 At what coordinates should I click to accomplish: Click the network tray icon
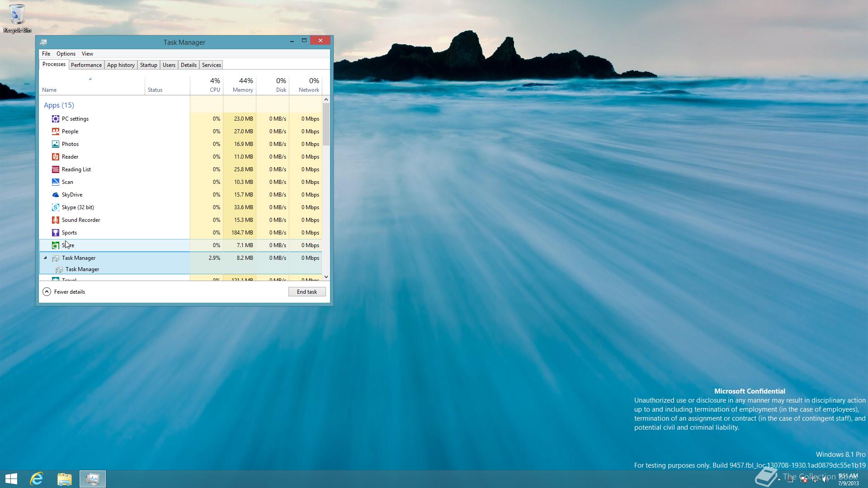pyautogui.click(x=815, y=480)
